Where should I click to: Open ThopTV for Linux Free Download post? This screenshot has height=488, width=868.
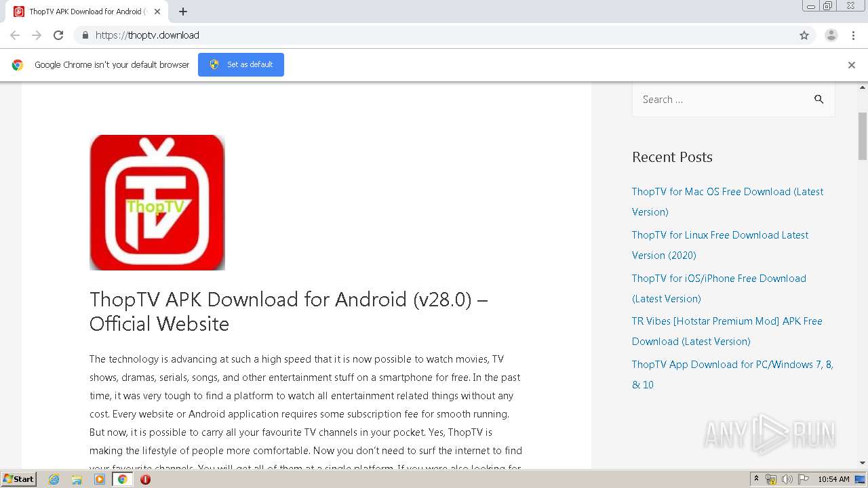[x=720, y=245]
